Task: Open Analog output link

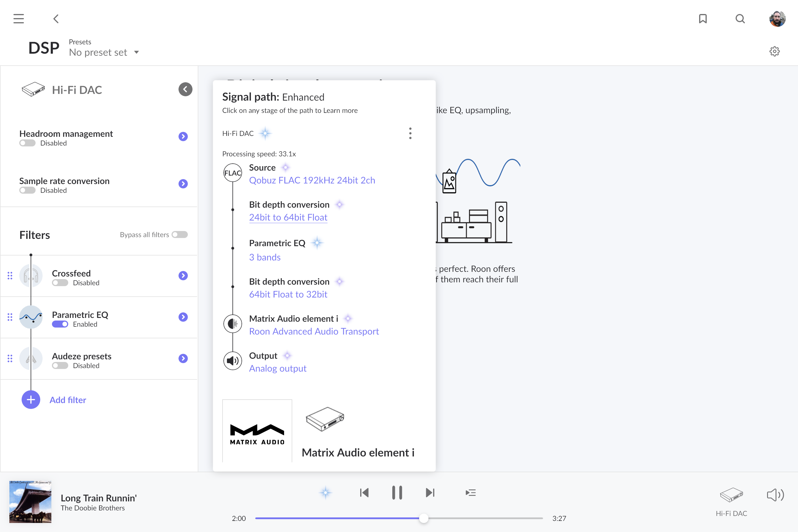Action: 278,368
